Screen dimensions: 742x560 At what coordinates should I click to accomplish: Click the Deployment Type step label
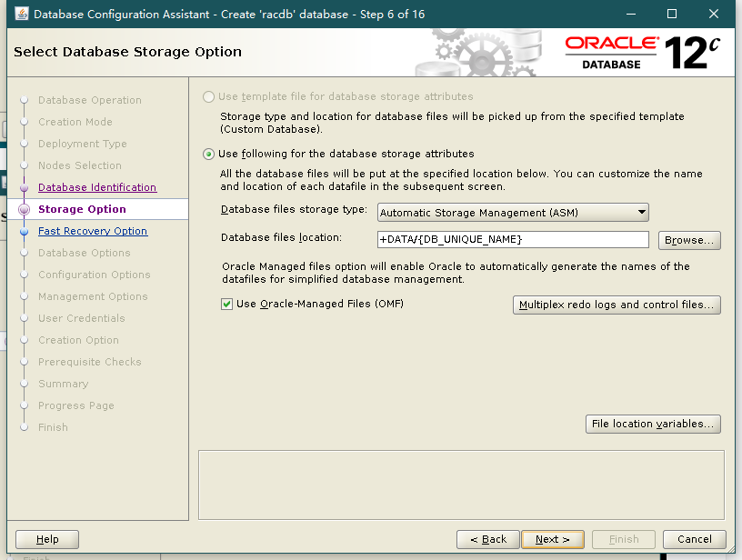(83, 144)
